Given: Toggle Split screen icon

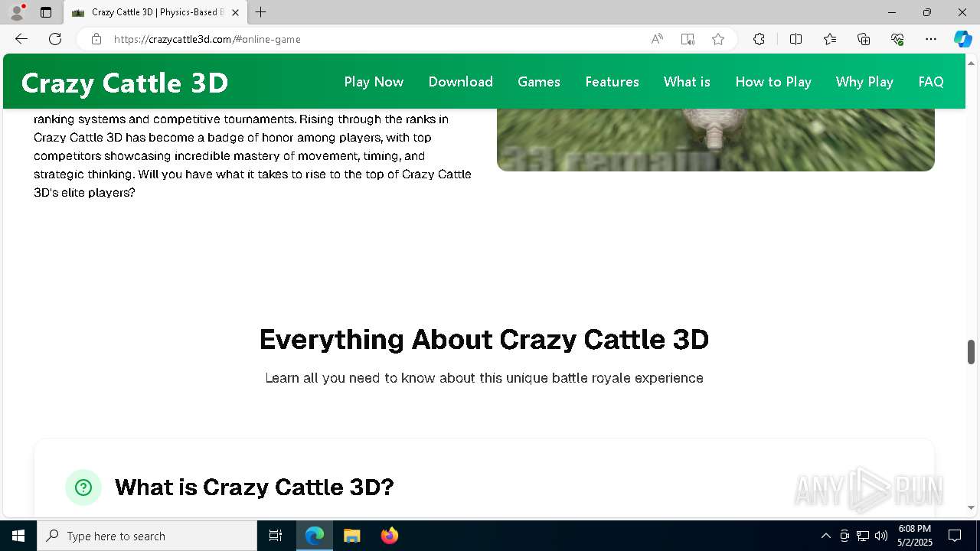Looking at the screenshot, I should tap(795, 39).
